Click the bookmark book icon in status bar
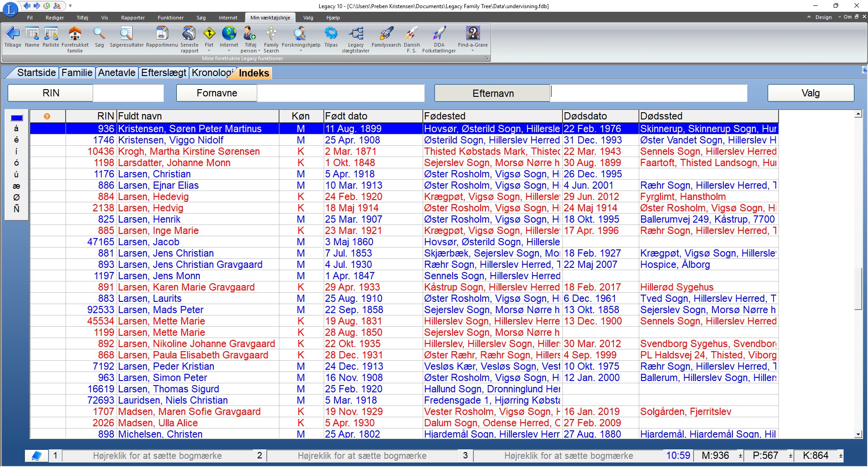This screenshot has width=868, height=467. (x=36, y=456)
